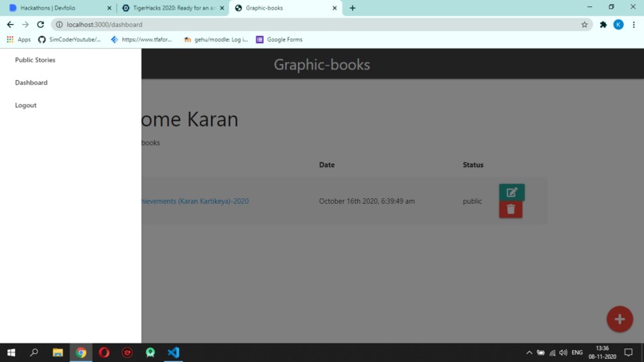Click Logout in the side menu
Screen dimensions: 644x362
coord(26,105)
